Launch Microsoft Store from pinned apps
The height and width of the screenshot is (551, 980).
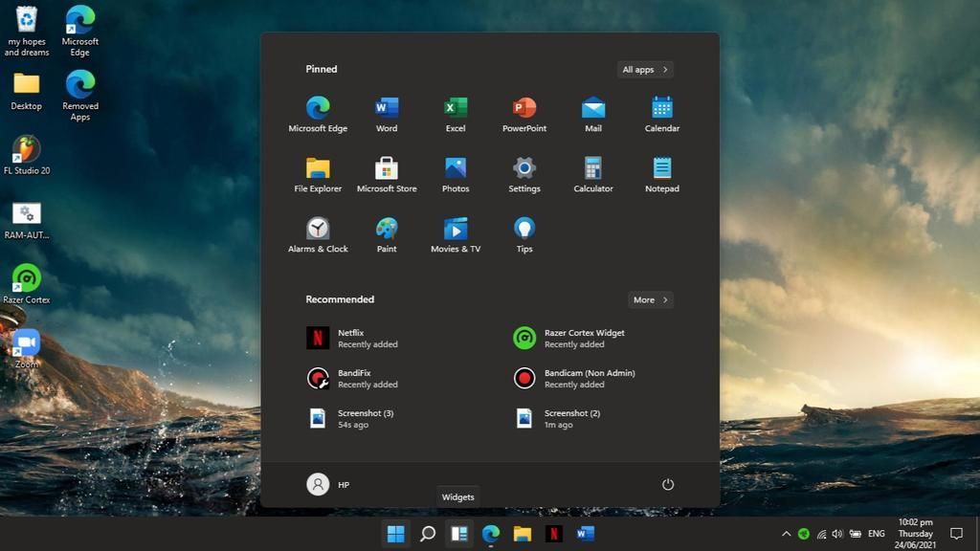point(387,175)
